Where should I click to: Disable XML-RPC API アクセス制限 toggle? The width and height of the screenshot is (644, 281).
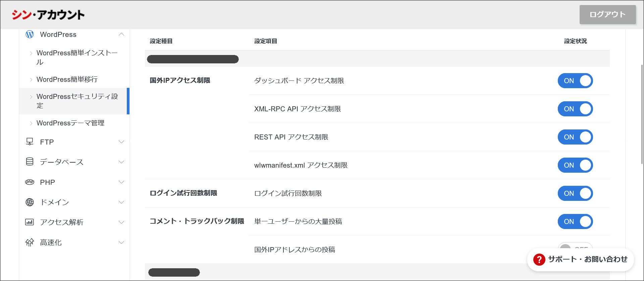tap(575, 109)
